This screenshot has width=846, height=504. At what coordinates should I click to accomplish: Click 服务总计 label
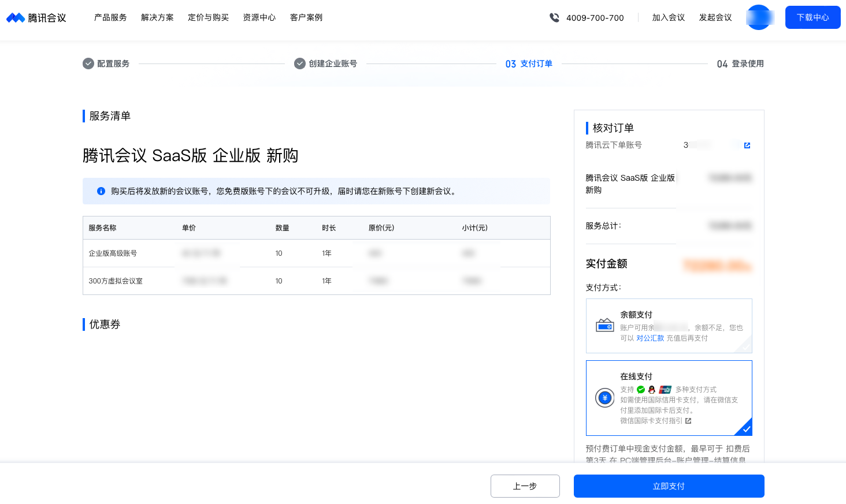pyautogui.click(x=603, y=226)
